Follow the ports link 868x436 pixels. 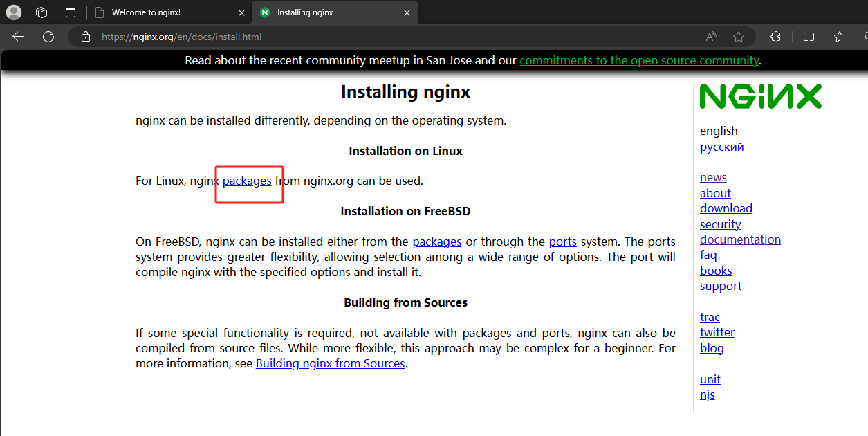[x=563, y=242]
